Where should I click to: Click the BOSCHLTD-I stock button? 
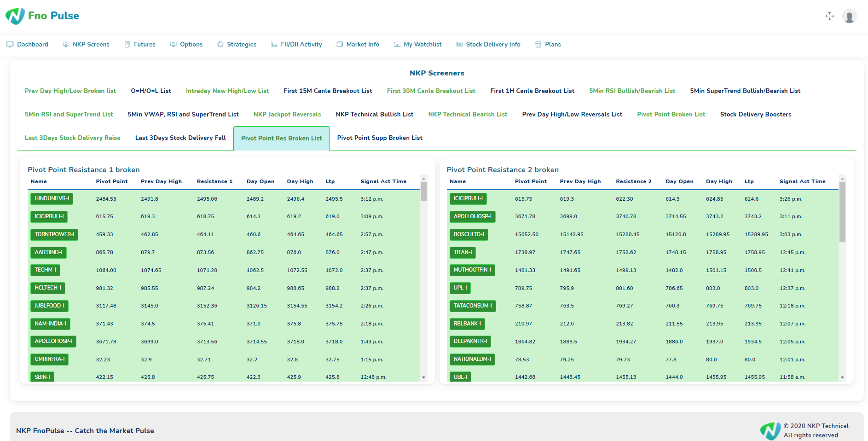click(469, 235)
